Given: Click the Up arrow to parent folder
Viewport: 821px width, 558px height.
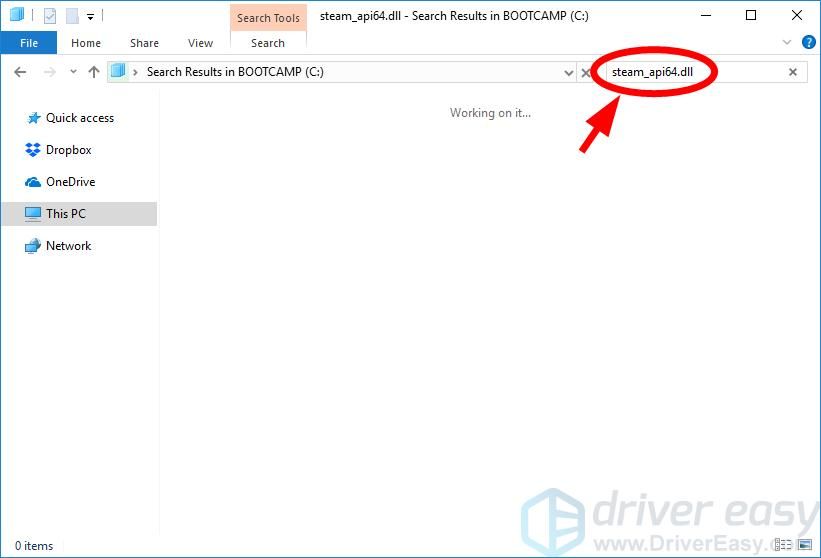Looking at the screenshot, I should pos(94,72).
